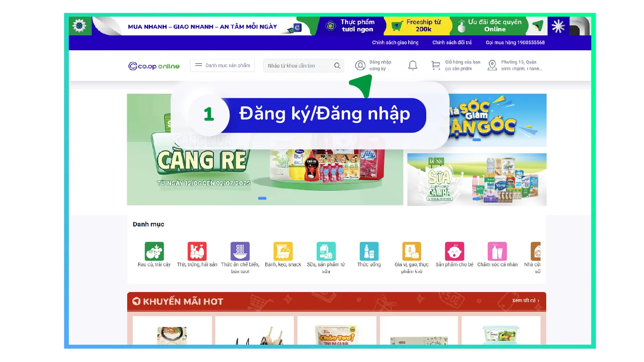This screenshot has height=362, width=644.
Task: Open the "Thịt, trứng, hải sản" category
Action: tap(197, 251)
